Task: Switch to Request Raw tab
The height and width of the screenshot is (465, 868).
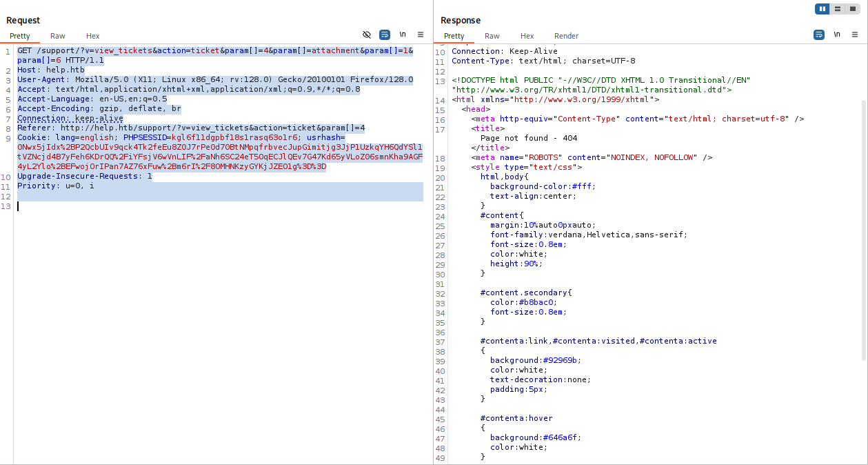Action: pyautogui.click(x=58, y=36)
